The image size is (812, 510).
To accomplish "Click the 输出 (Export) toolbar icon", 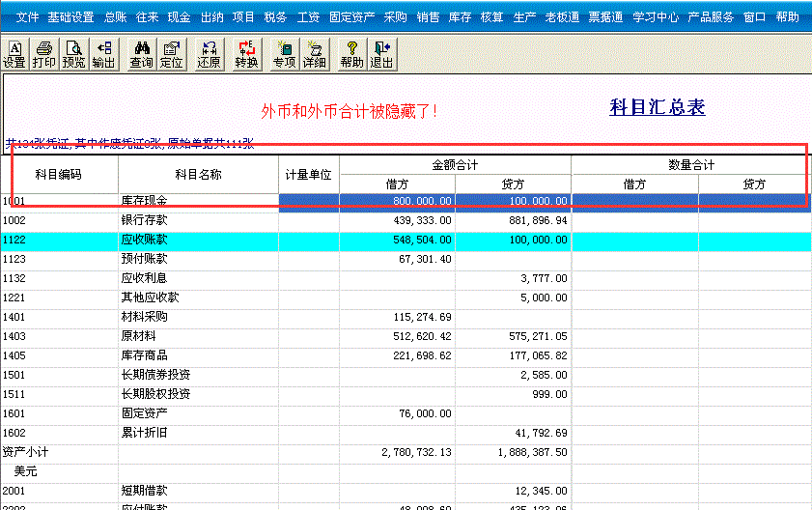I will point(103,54).
